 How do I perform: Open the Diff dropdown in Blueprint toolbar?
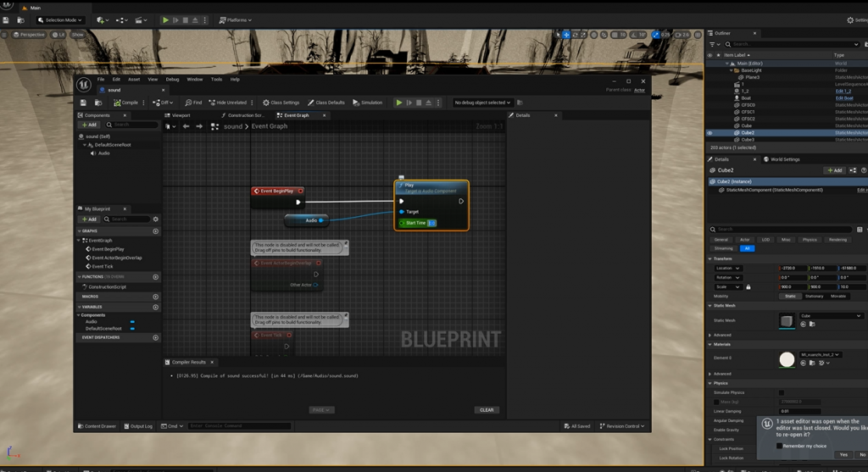coord(163,103)
